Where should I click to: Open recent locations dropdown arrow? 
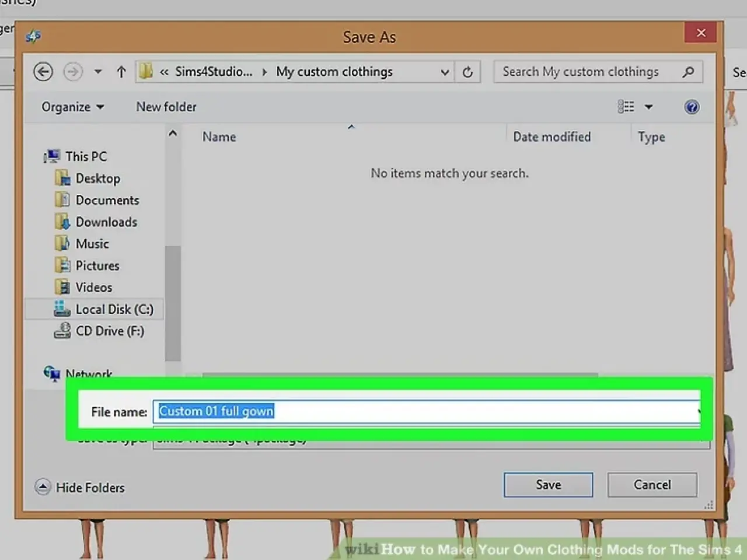click(x=98, y=72)
